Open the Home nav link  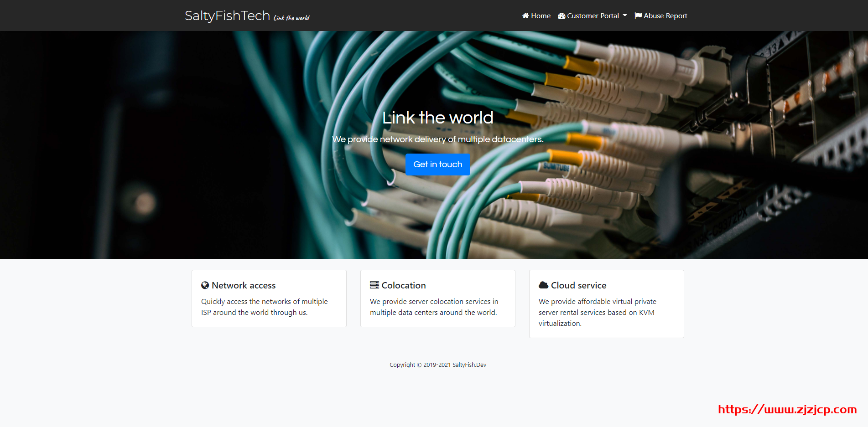point(536,15)
